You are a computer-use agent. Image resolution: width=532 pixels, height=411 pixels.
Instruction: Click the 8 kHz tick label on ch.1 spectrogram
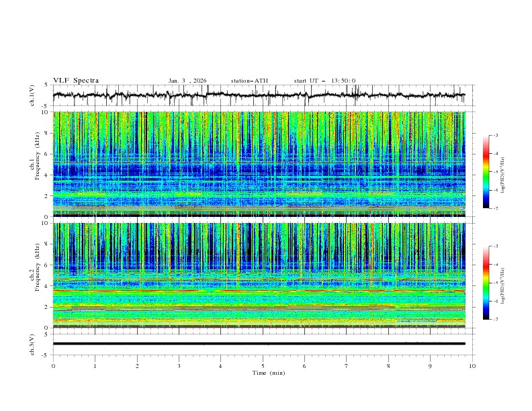click(x=48, y=133)
